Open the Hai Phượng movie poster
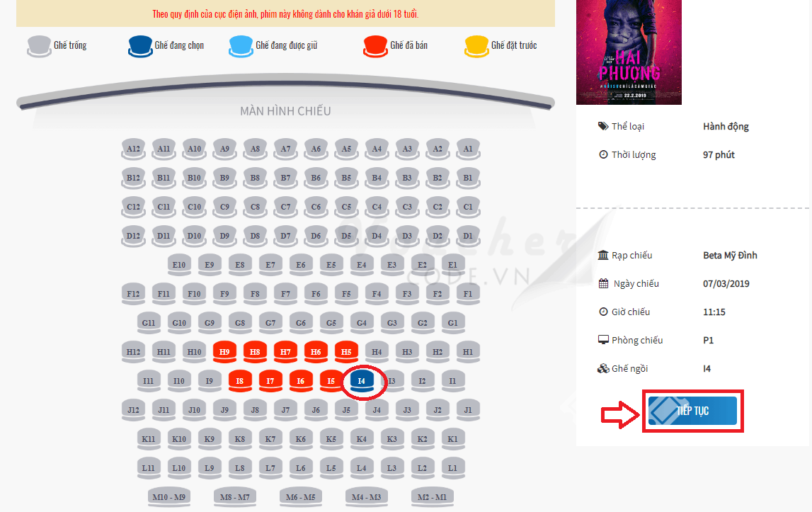The image size is (812, 512). point(629,52)
